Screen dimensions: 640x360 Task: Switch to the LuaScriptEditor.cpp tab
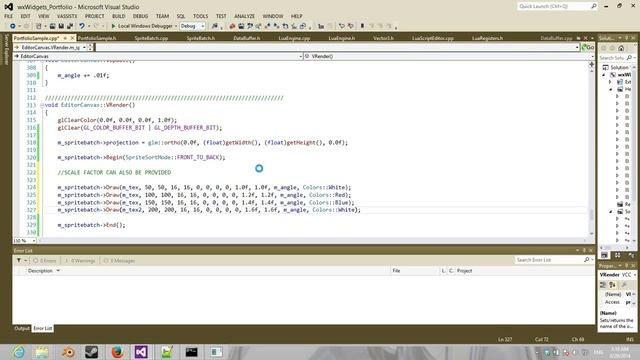click(x=433, y=38)
